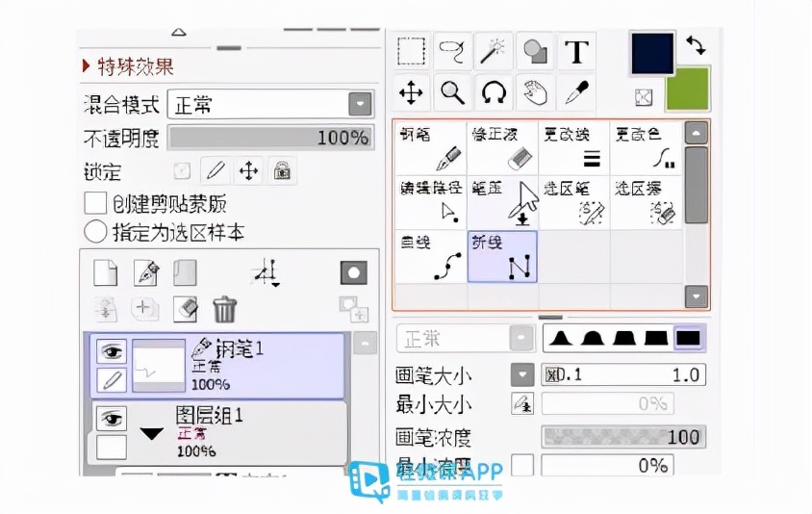This screenshot has width=812, height=514.
Task: Select the rectangular selection tool
Action: pos(411,51)
